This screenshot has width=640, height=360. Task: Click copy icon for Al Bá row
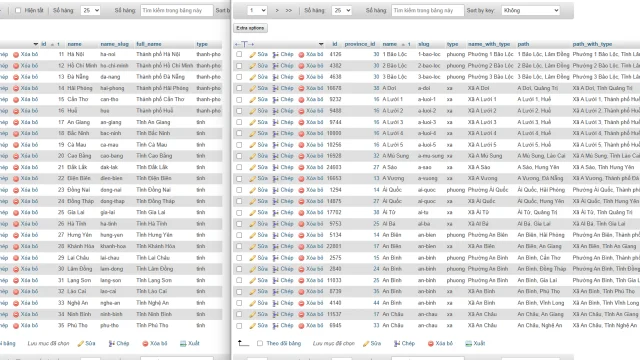[276, 224]
